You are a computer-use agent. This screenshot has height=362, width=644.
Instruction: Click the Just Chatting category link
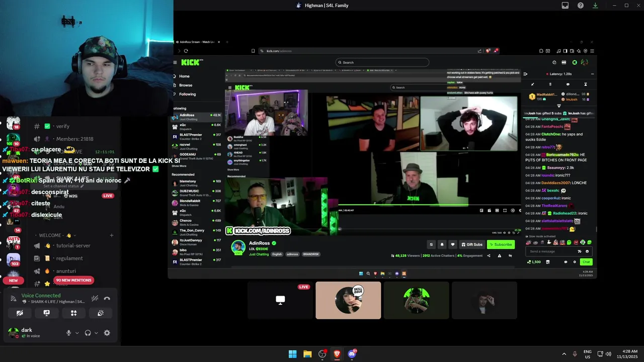point(259,254)
